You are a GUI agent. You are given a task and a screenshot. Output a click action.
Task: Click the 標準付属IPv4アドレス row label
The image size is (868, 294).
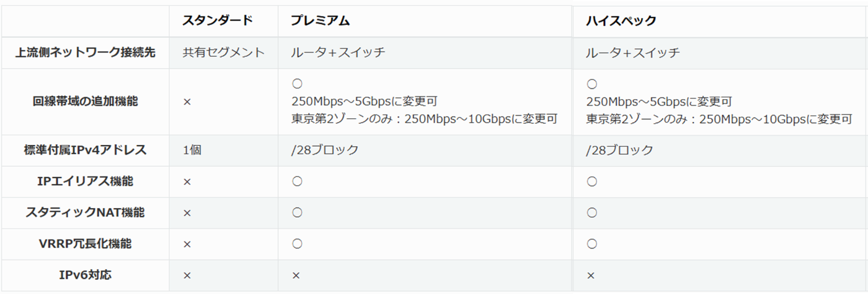(x=85, y=150)
